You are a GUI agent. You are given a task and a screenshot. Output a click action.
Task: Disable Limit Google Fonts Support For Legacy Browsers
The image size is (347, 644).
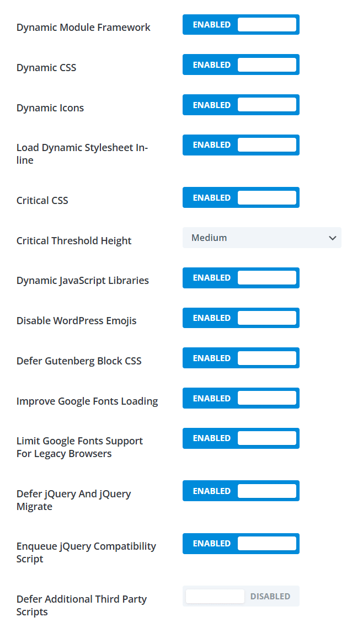pos(241,438)
